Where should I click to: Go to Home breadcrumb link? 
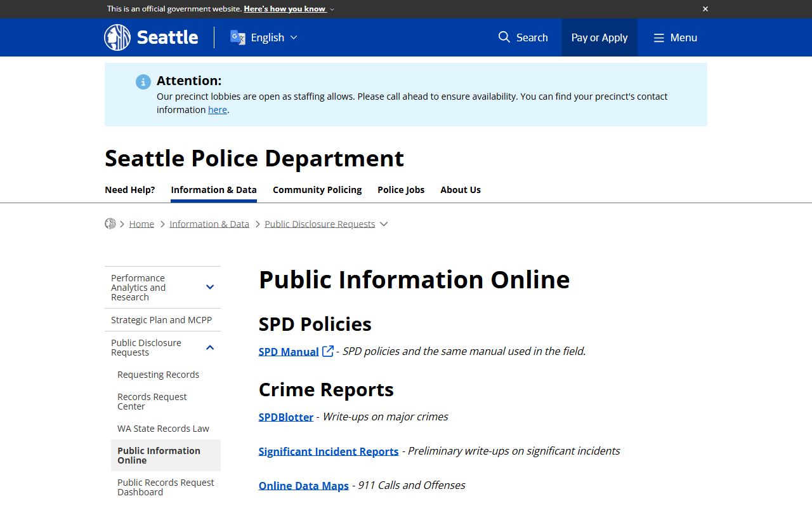pyautogui.click(x=141, y=224)
